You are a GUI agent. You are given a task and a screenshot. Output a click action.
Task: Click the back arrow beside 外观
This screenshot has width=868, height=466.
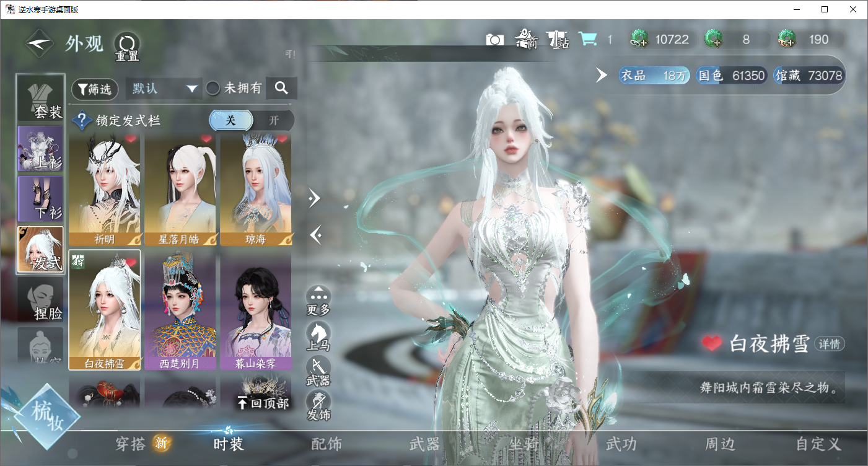click(x=38, y=43)
